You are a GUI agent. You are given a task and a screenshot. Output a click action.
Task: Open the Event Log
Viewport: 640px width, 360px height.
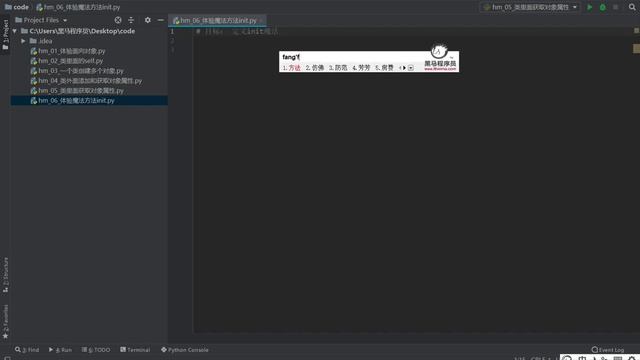tap(607, 350)
